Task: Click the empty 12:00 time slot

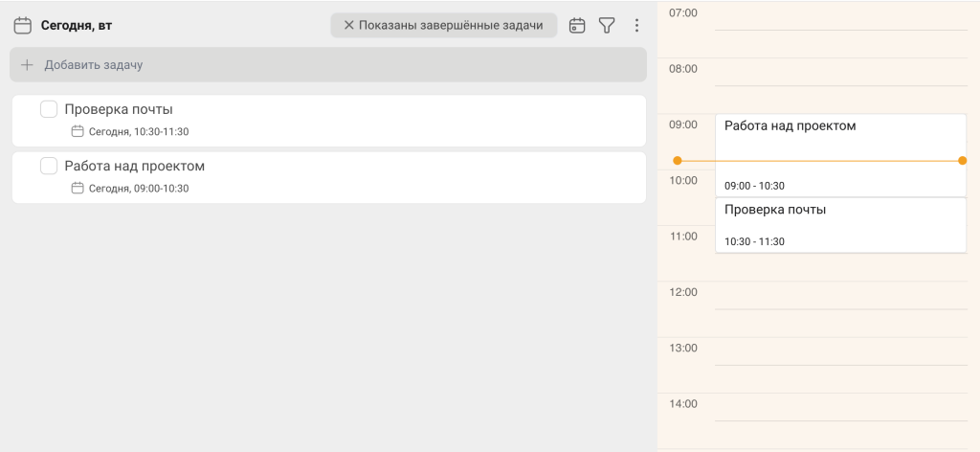Action: pos(840,295)
